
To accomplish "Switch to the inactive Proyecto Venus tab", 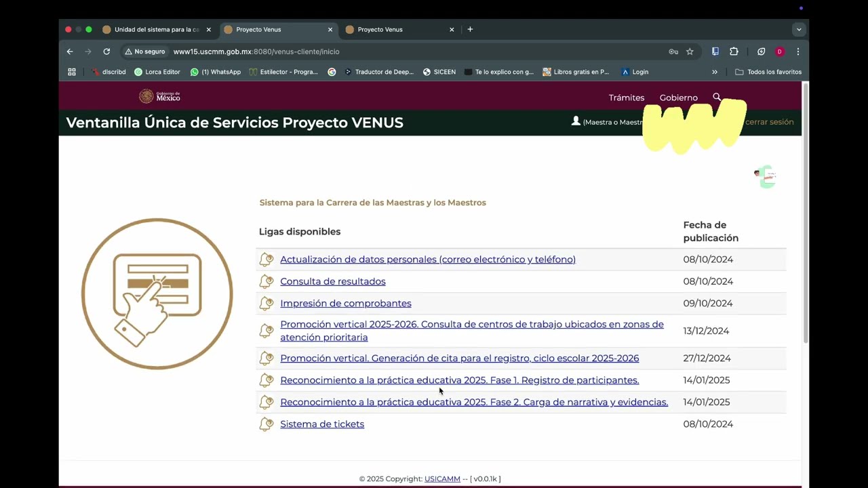I will click(x=399, y=30).
